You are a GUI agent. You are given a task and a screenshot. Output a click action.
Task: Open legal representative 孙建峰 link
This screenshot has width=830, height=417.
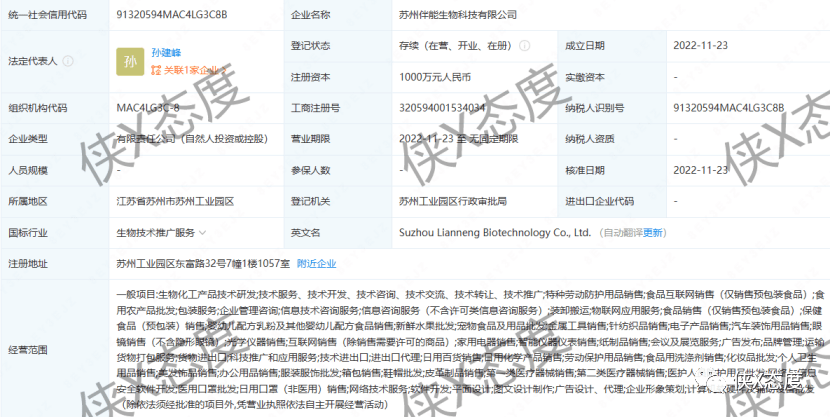click(166, 52)
